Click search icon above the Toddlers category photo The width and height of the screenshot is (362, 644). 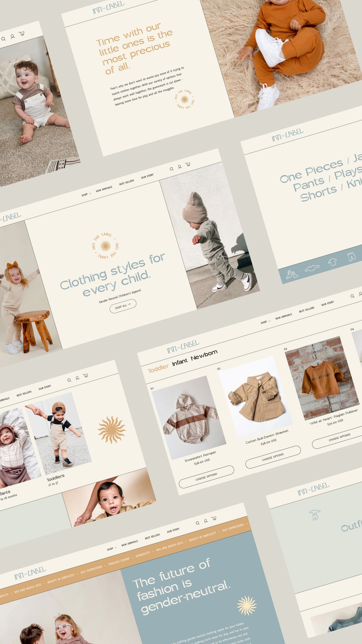point(69,380)
